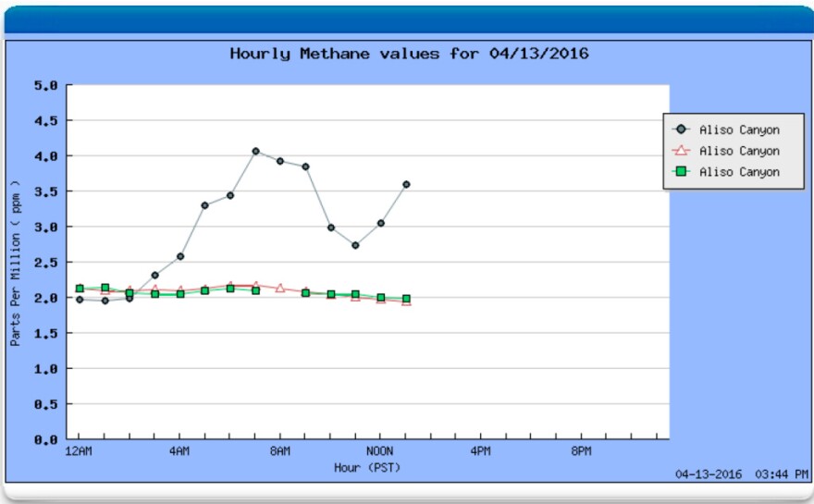Click the dark circle point near 3.3 ppm

(x=205, y=205)
